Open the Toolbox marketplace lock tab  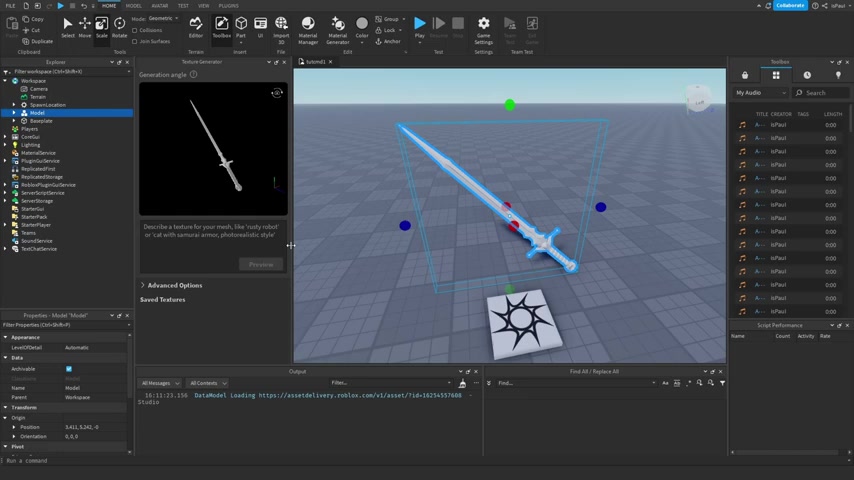click(745, 75)
